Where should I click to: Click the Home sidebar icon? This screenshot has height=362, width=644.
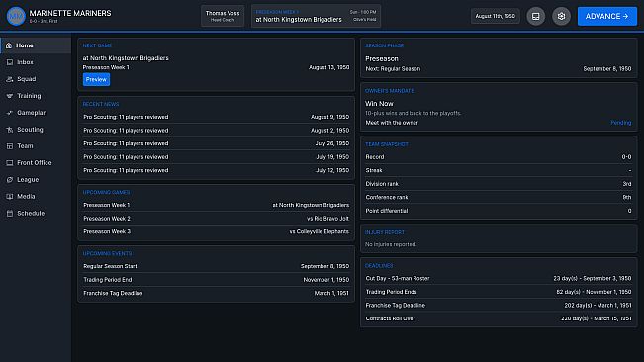(9, 45)
